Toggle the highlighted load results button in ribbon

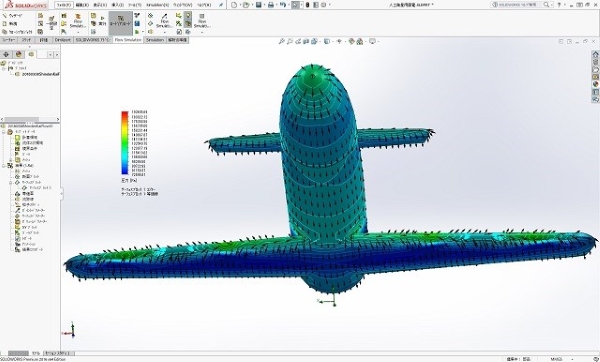coord(121,21)
